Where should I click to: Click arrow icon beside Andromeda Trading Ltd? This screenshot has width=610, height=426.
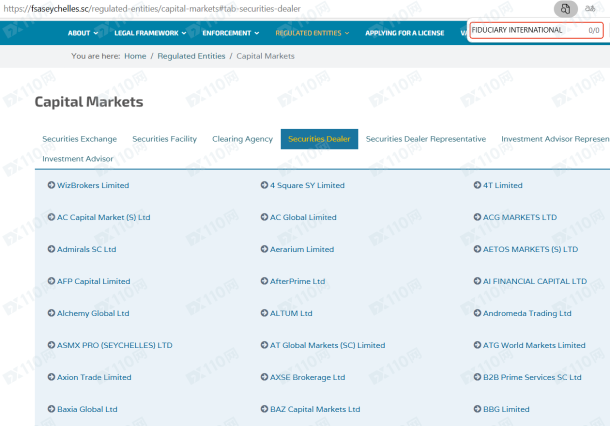coord(477,313)
